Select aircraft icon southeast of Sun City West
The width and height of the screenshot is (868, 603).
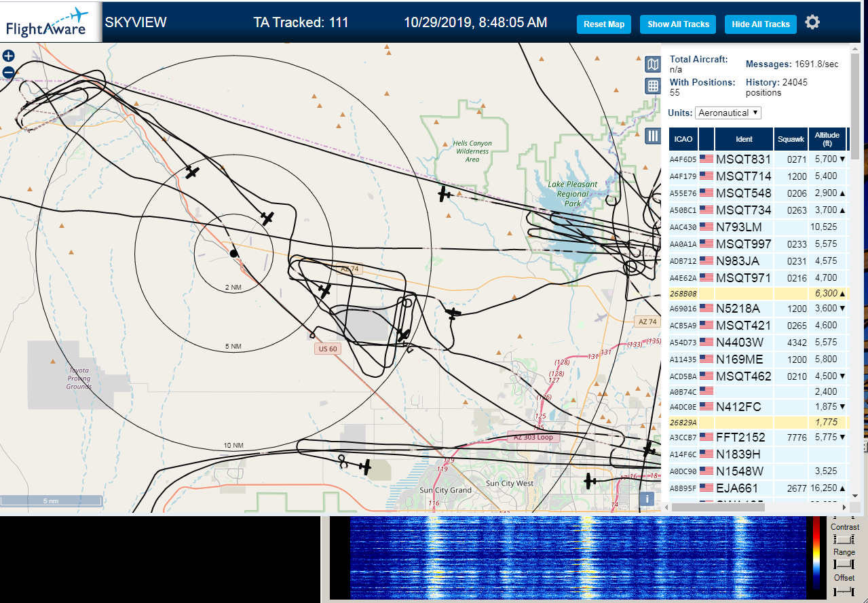point(590,482)
